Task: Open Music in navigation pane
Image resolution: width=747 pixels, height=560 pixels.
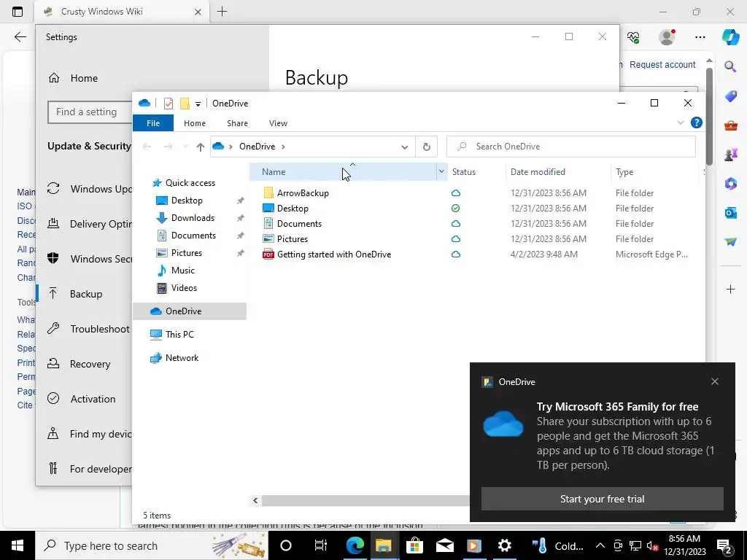Action: (183, 271)
